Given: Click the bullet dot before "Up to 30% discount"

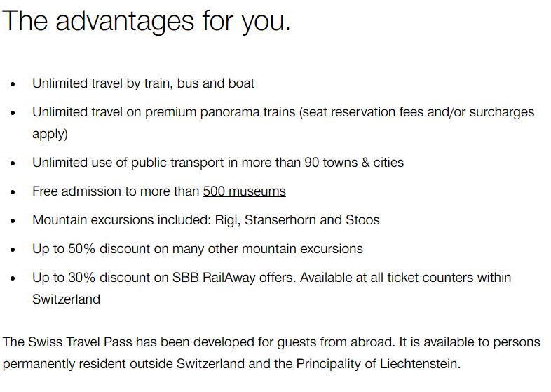Looking at the screenshot, I should pyautogui.click(x=13, y=278).
